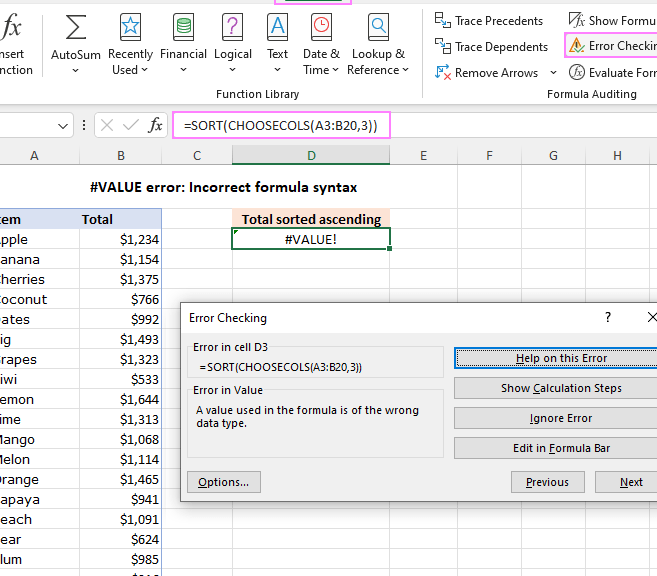
Task: Select column H header
Action: 617,156
